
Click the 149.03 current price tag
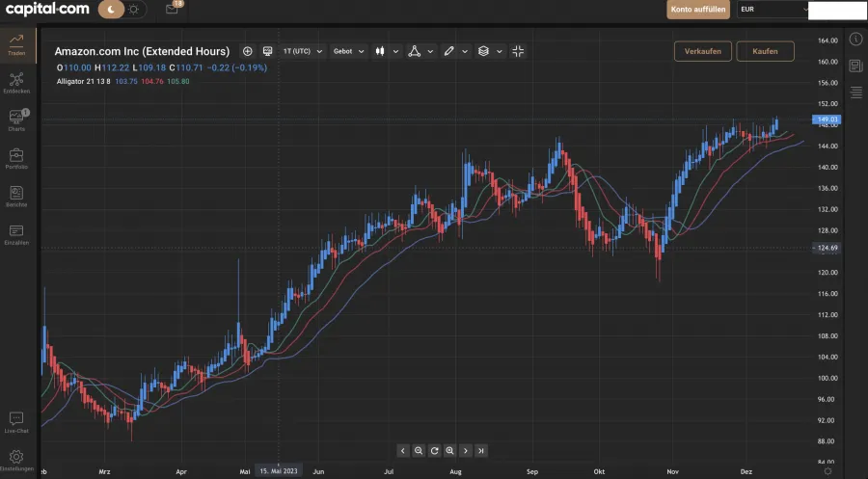(827, 120)
